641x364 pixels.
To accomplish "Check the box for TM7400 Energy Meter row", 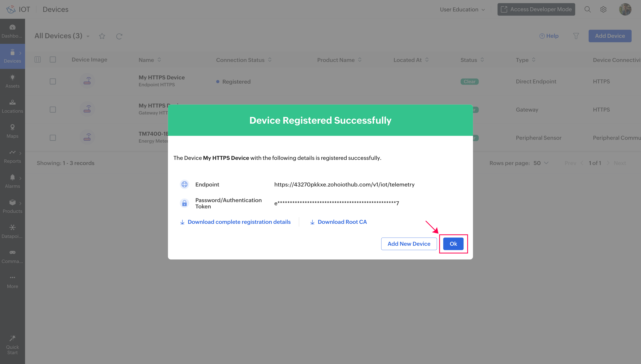I will [53, 138].
